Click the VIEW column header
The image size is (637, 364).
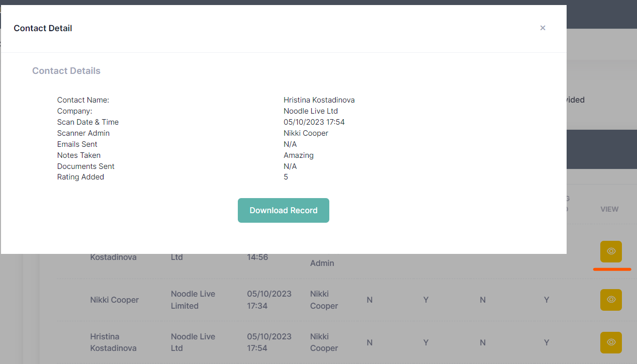[609, 209]
